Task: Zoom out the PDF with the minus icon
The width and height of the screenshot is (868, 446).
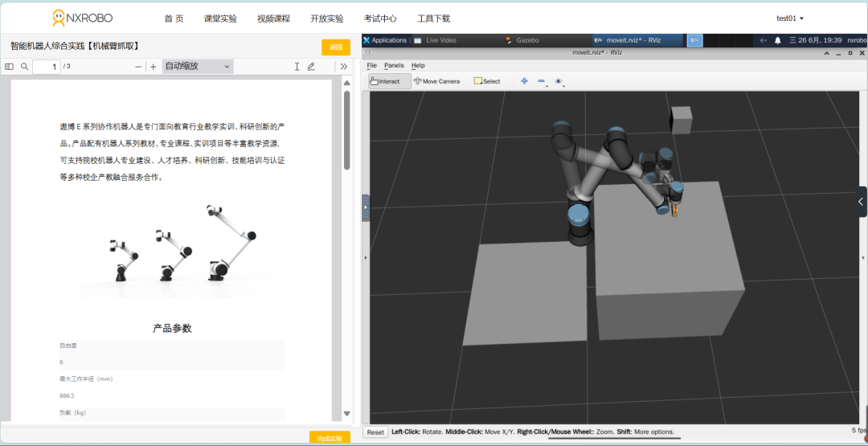Action: 138,67
